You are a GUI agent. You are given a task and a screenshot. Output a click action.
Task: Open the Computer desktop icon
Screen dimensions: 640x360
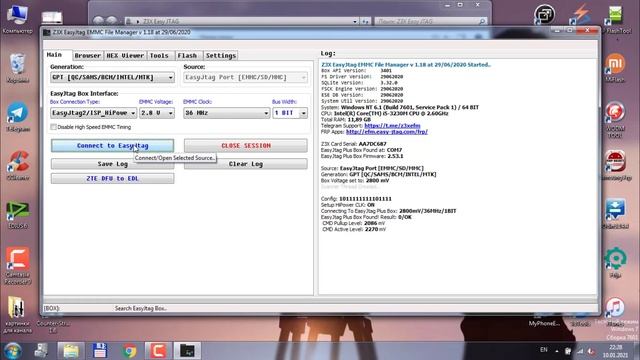pyautogui.click(x=17, y=18)
